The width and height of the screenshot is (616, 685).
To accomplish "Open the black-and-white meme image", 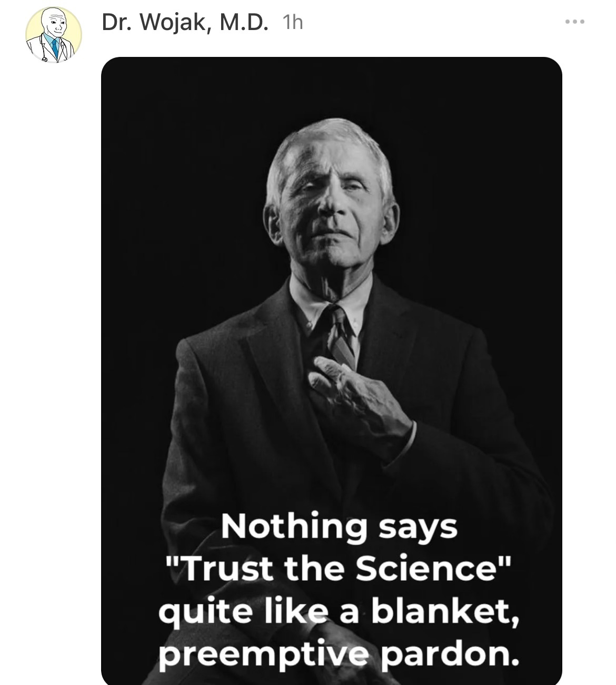I will pyautogui.click(x=332, y=370).
